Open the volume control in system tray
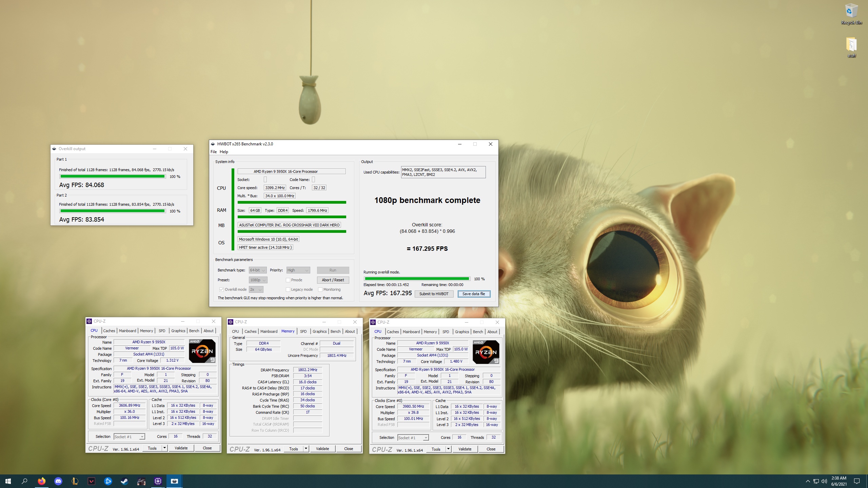Viewport: 868px width, 488px height. click(x=824, y=481)
